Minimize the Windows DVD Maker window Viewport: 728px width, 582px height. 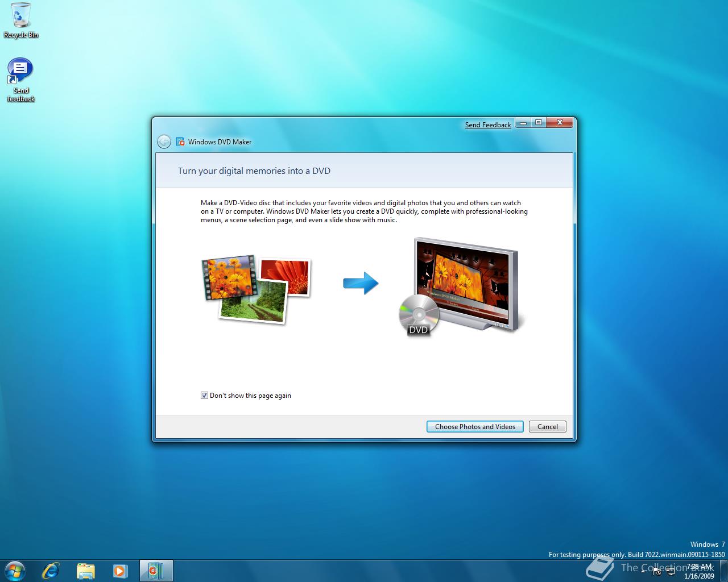(x=523, y=123)
